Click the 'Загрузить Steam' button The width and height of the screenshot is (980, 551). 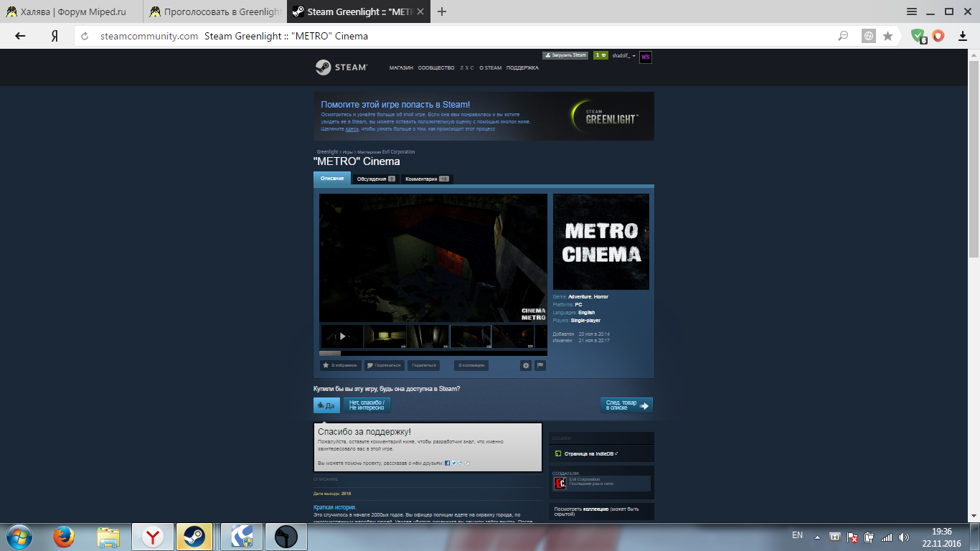point(565,55)
